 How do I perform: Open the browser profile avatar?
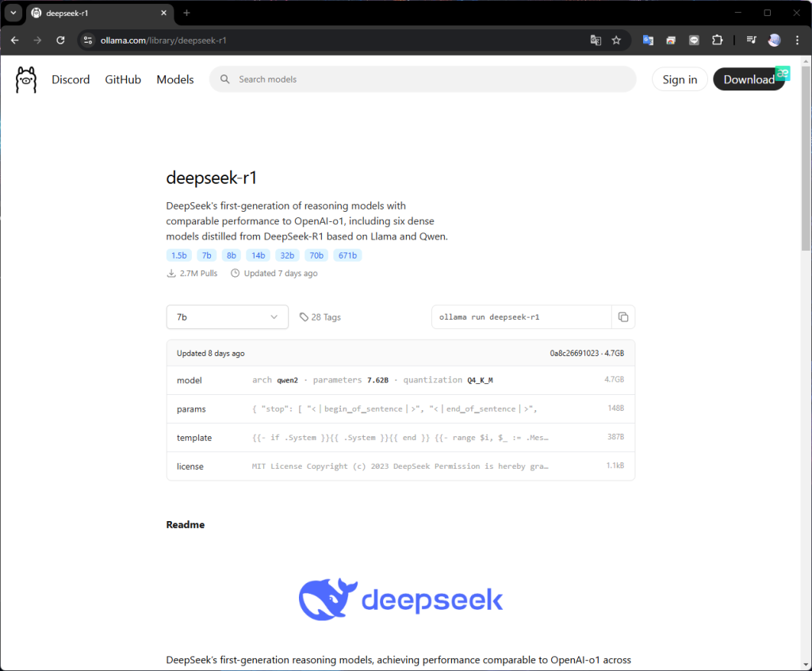point(773,40)
